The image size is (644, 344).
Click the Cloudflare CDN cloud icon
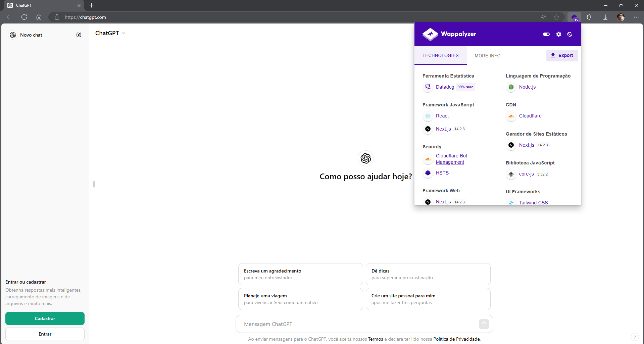[x=511, y=116]
